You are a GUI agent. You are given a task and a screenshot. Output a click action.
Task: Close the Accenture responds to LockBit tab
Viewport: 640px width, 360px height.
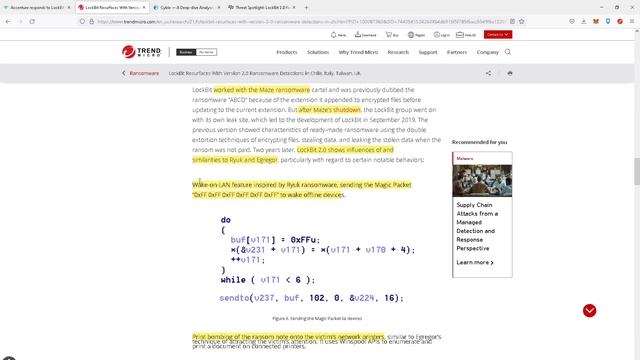coord(69,7)
